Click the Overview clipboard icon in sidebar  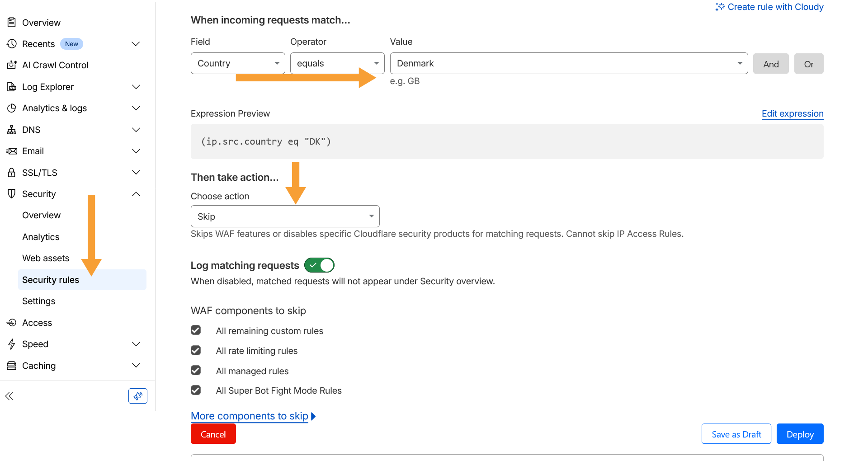pyautogui.click(x=12, y=22)
